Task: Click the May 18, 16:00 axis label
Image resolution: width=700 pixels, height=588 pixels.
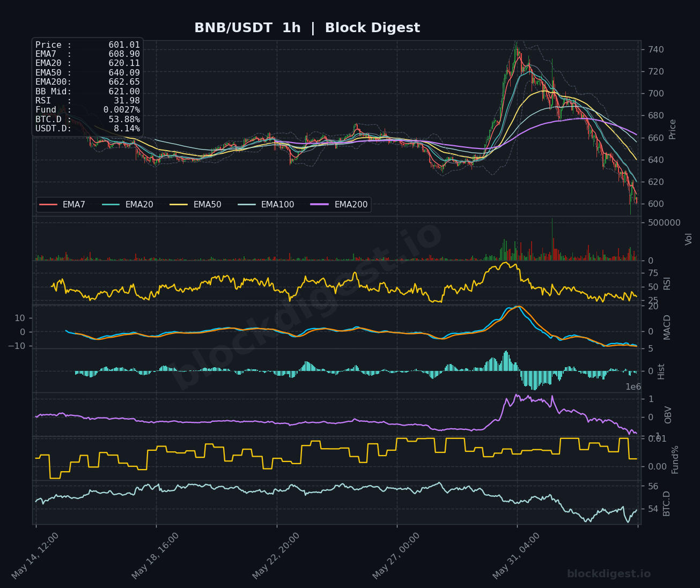Action: coord(156,556)
